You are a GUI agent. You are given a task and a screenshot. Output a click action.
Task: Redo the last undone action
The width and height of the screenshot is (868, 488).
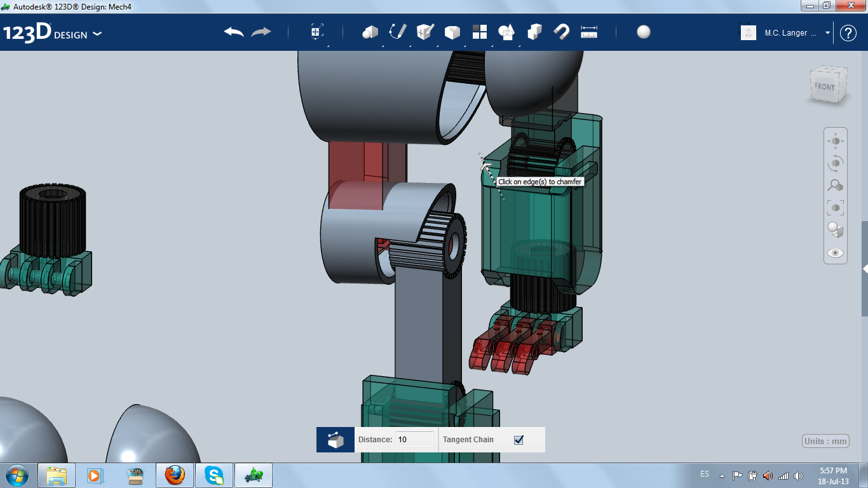(x=261, y=32)
